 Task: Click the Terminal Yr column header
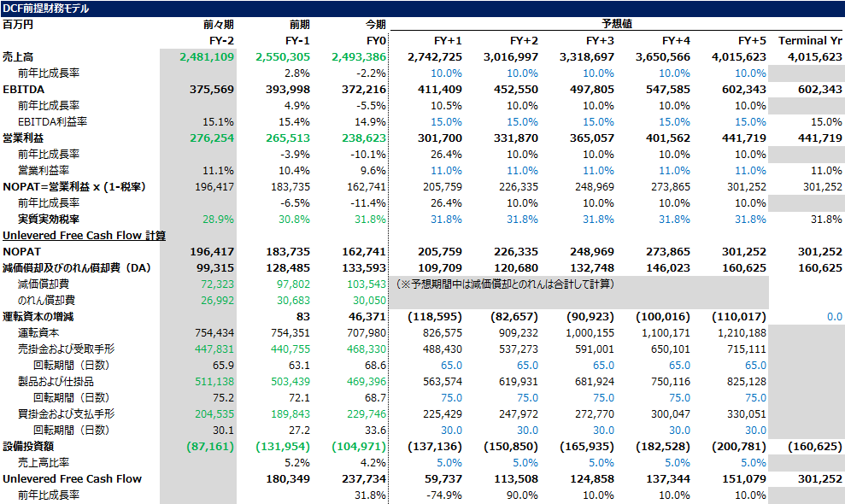pyautogui.click(x=810, y=41)
